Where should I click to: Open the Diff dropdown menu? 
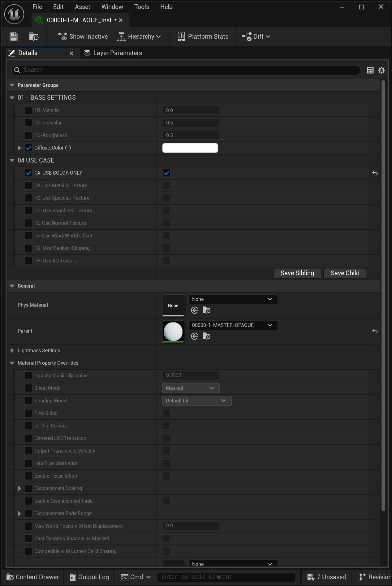coord(256,37)
